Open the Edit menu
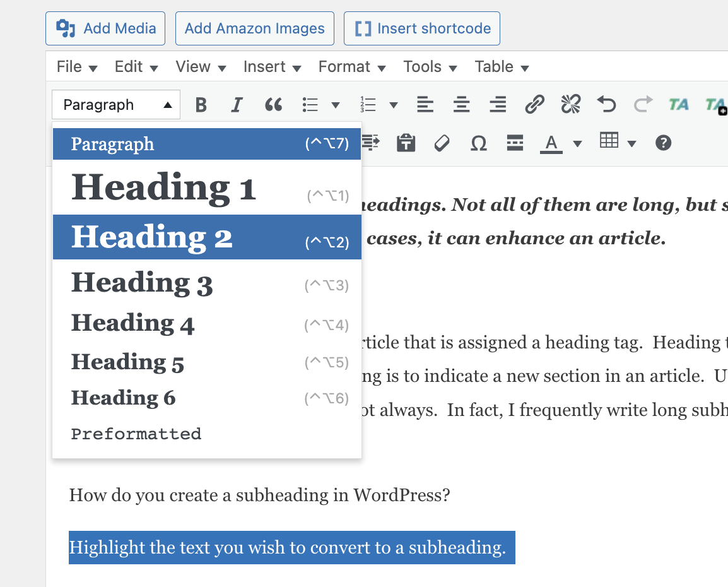This screenshot has width=728, height=587. click(136, 67)
